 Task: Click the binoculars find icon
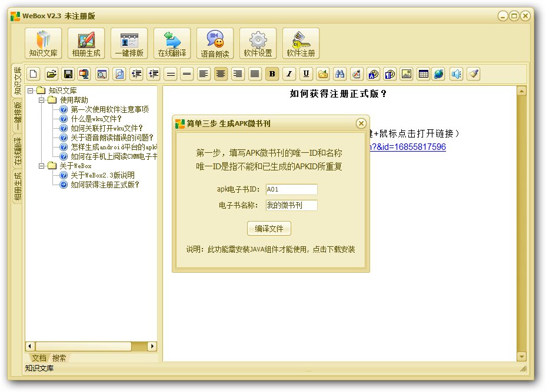click(x=340, y=73)
